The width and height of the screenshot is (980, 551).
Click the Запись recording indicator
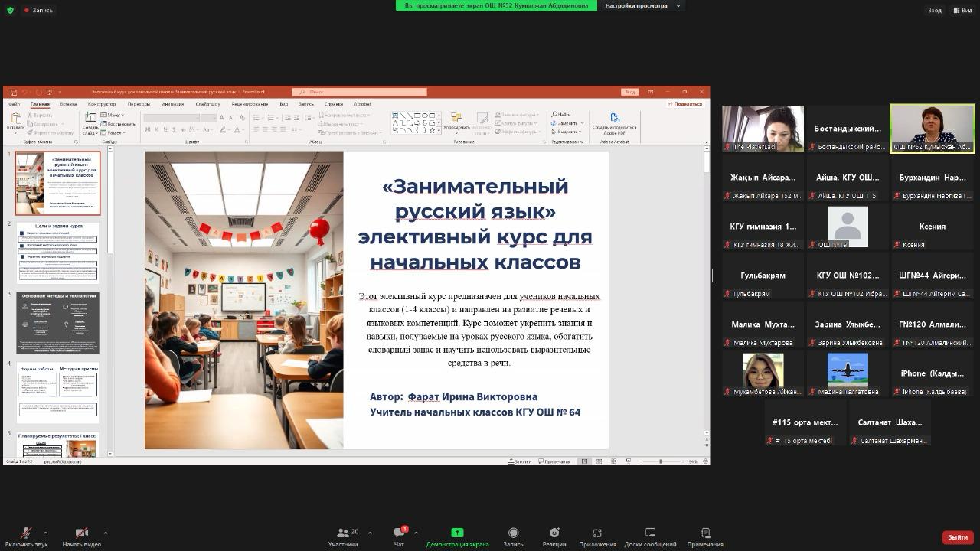(38, 10)
